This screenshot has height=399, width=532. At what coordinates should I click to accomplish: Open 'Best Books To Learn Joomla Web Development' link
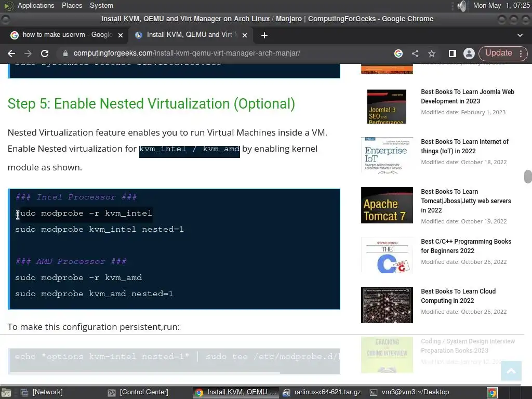click(468, 96)
